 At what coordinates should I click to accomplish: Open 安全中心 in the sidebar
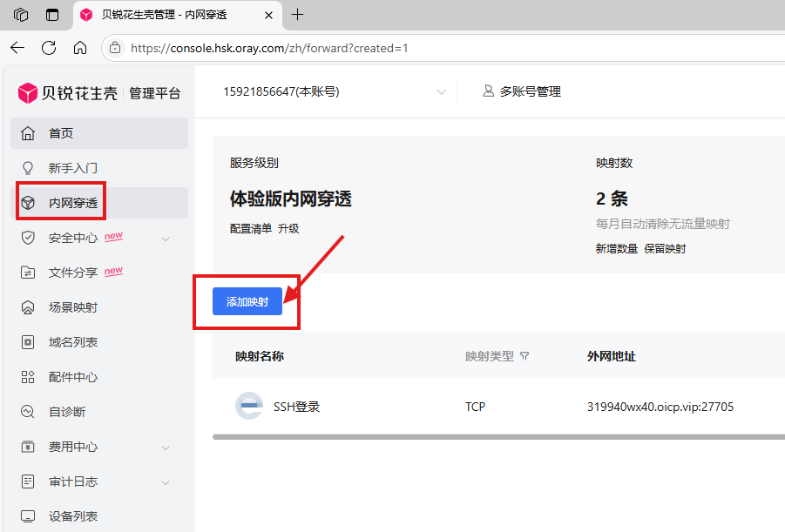[99, 238]
